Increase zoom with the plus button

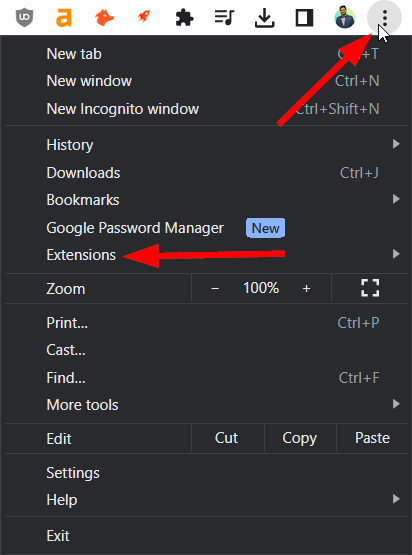[x=307, y=288]
